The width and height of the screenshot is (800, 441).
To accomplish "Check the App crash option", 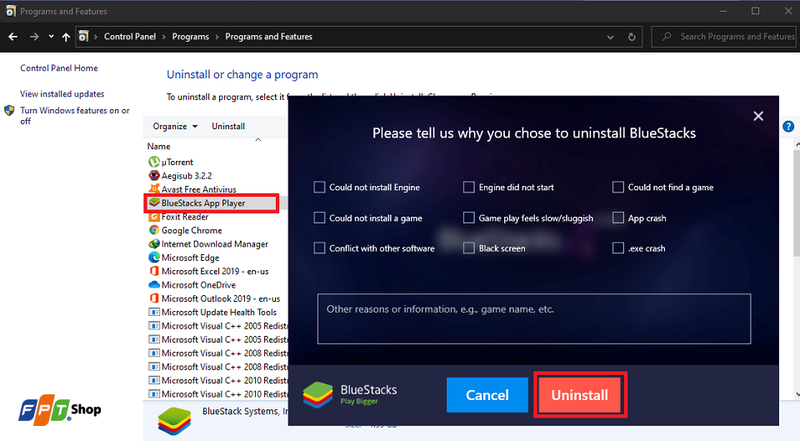I will 618,218.
